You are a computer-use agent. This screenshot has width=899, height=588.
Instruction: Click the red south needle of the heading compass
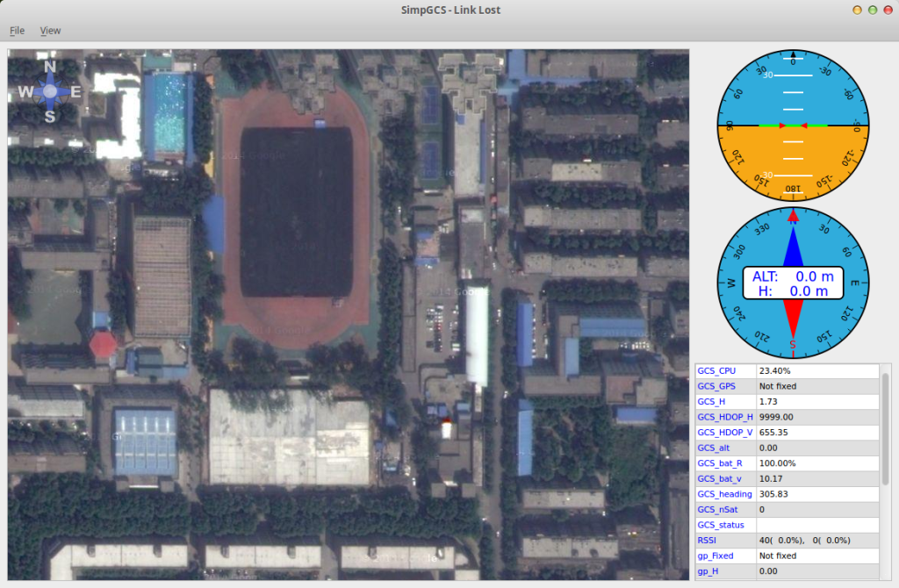pos(793,320)
